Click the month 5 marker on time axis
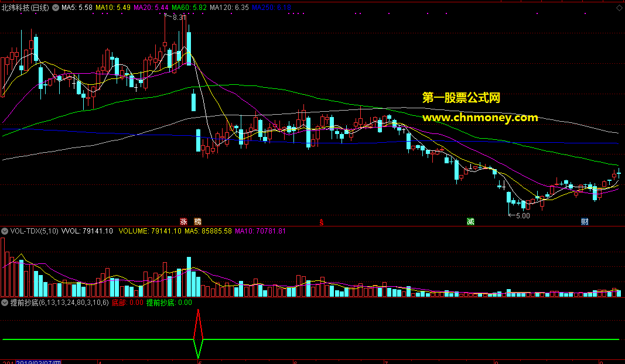The height and width of the screenshot is (364, 625). (x=200, y=362)
